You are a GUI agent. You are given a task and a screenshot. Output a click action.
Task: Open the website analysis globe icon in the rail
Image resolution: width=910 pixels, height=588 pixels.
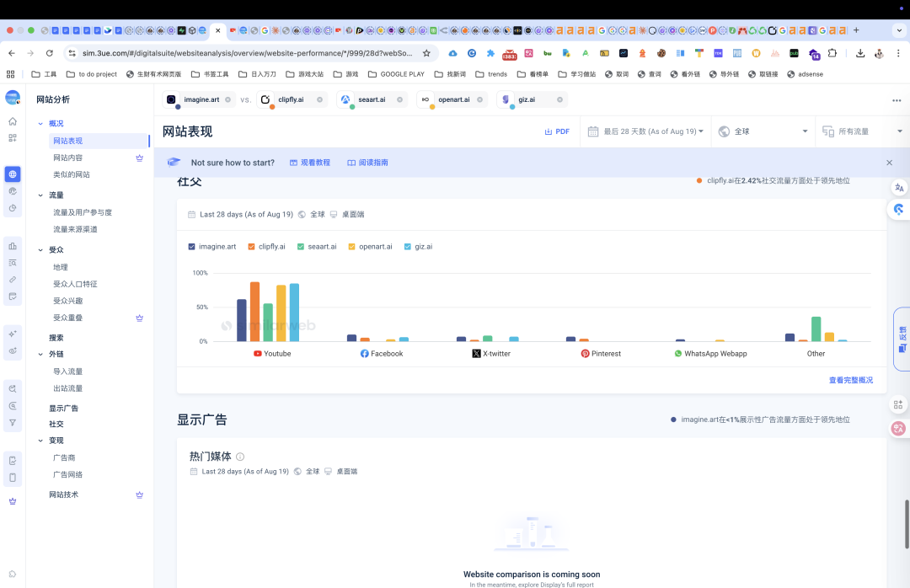click(12, 174)
